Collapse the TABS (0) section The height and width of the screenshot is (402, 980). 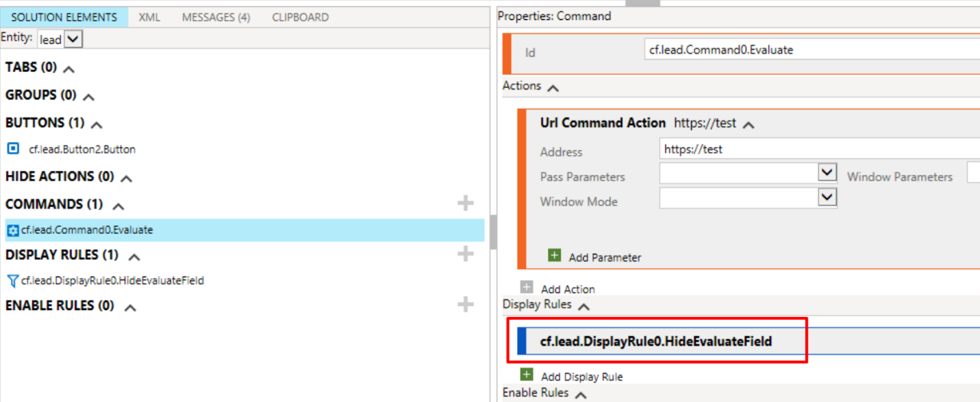pyautogui.click(x=69, y=69)
